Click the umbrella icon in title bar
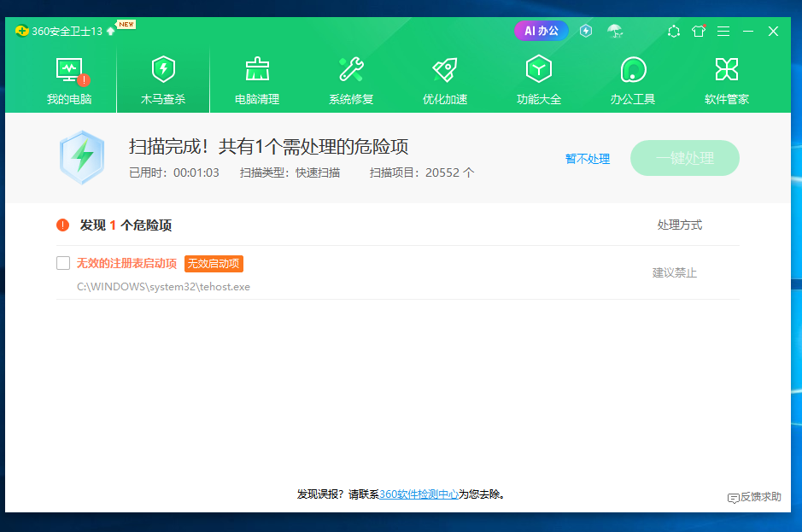 coord(615,32)
